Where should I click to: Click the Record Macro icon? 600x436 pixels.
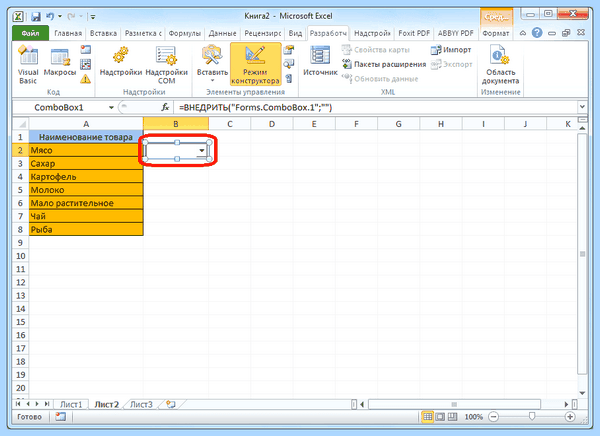[85, 50]
